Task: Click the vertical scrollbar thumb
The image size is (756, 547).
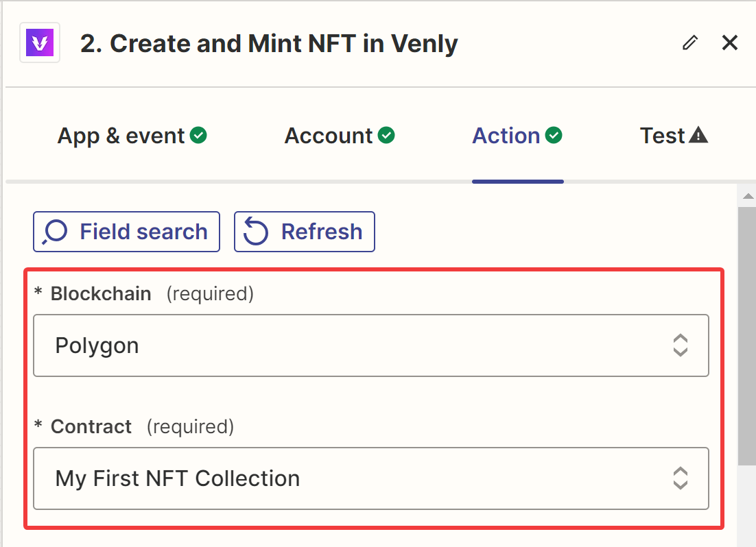Action: tap(746, 336)
